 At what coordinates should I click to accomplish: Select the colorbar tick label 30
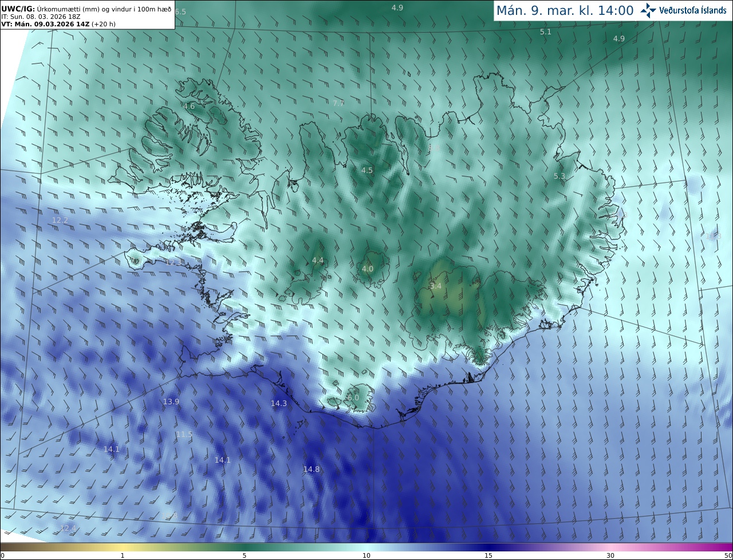[x=610, y=556]
